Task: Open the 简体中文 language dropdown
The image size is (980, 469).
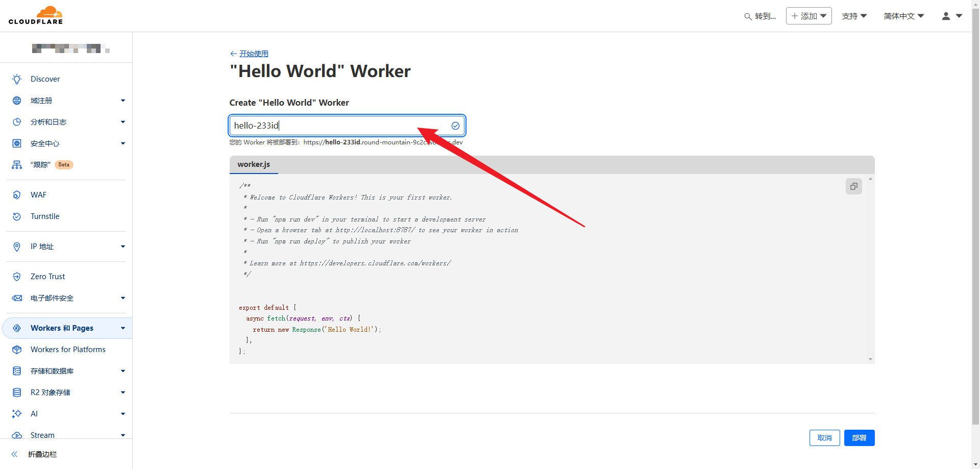Action: 904,16
